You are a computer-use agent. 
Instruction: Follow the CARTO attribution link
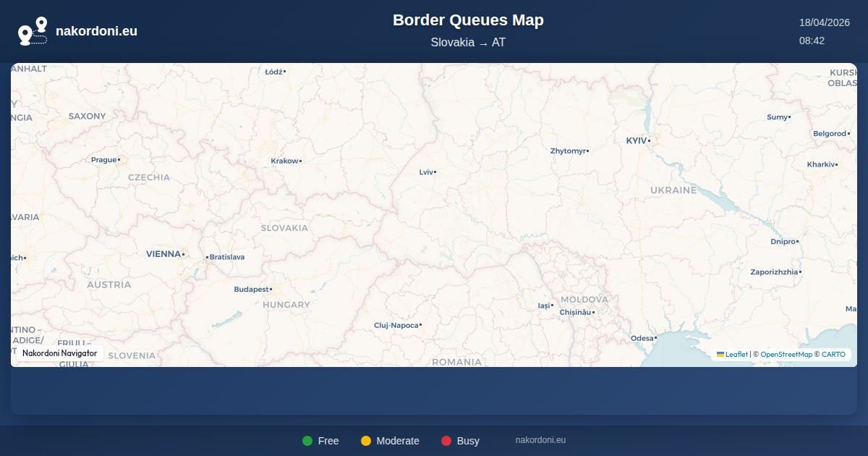[x=833, y=355]
